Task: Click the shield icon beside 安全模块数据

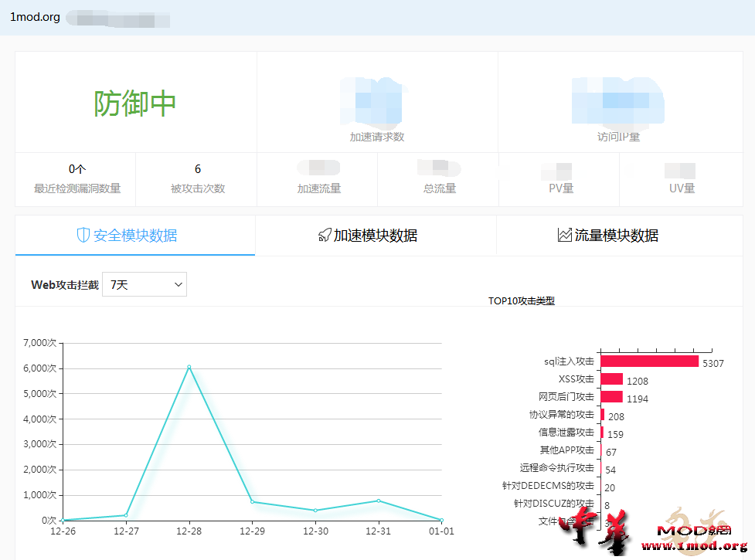Action: click(85, 236)
